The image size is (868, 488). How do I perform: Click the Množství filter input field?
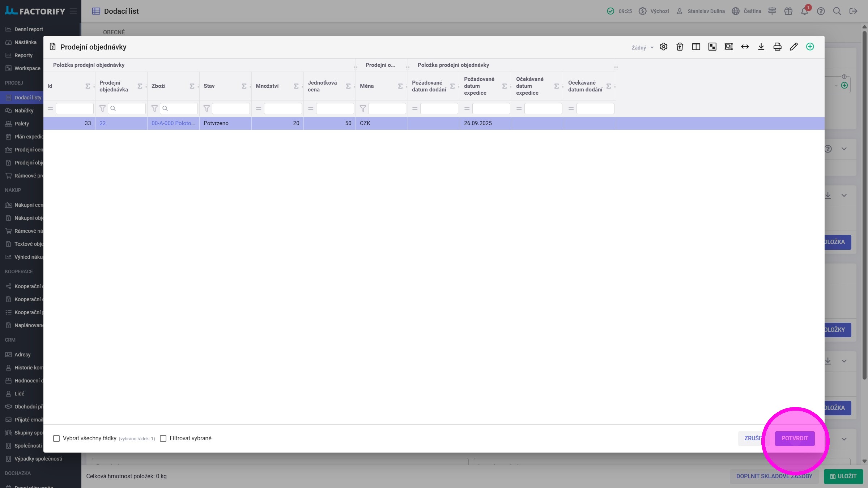tap(283, 108)
